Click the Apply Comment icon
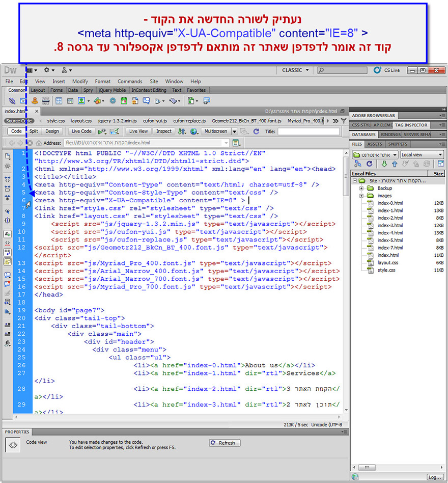The width and height of the screenshot is (448, 483). pyautogui.click(x=8, y=275)
